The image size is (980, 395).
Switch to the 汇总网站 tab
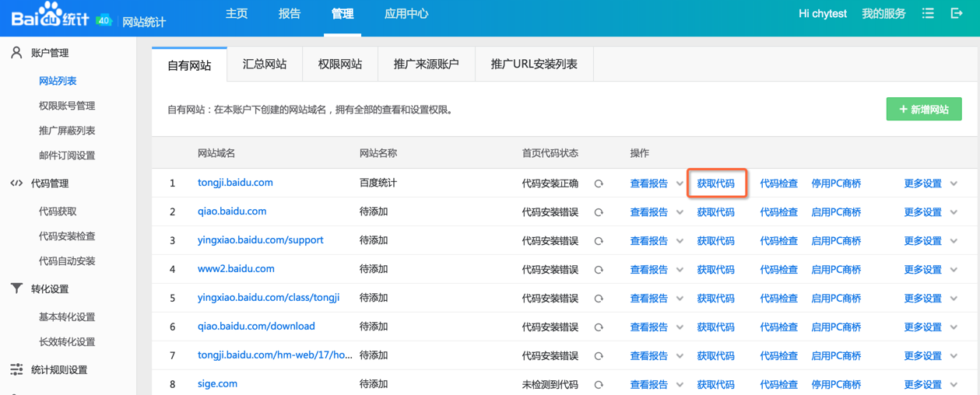tap(265, 65)
